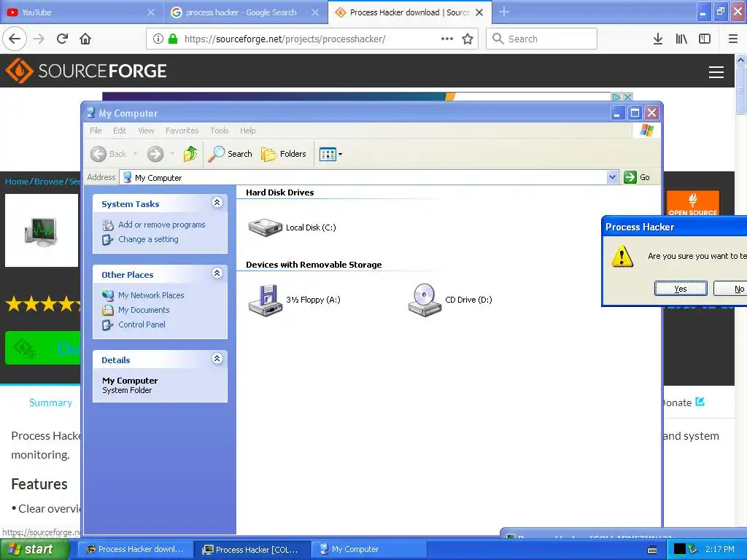Image resolution: width=747 pixels, height=560 pixels.
Task: Collapse the System Tasks panel
Action: (217, 203)
